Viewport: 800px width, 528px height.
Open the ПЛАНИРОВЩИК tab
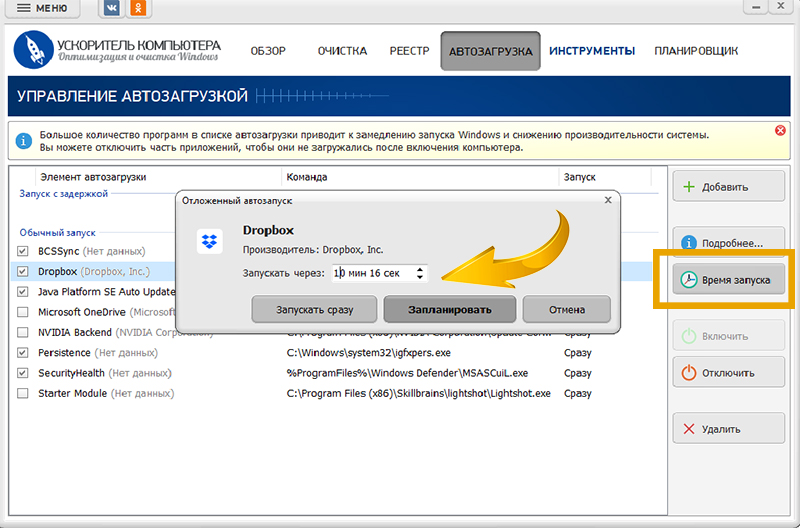[696, 51]
